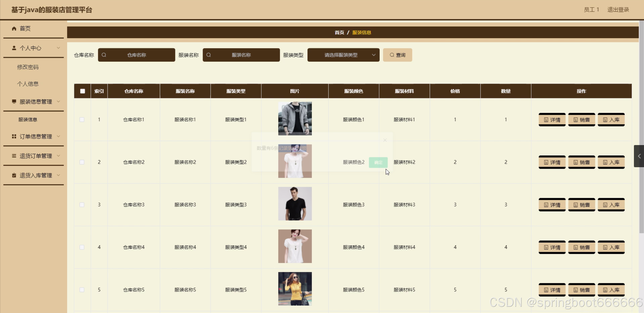Toggle the select-all checkbox in table header
The image size is (644, 313).
point(83,91)
